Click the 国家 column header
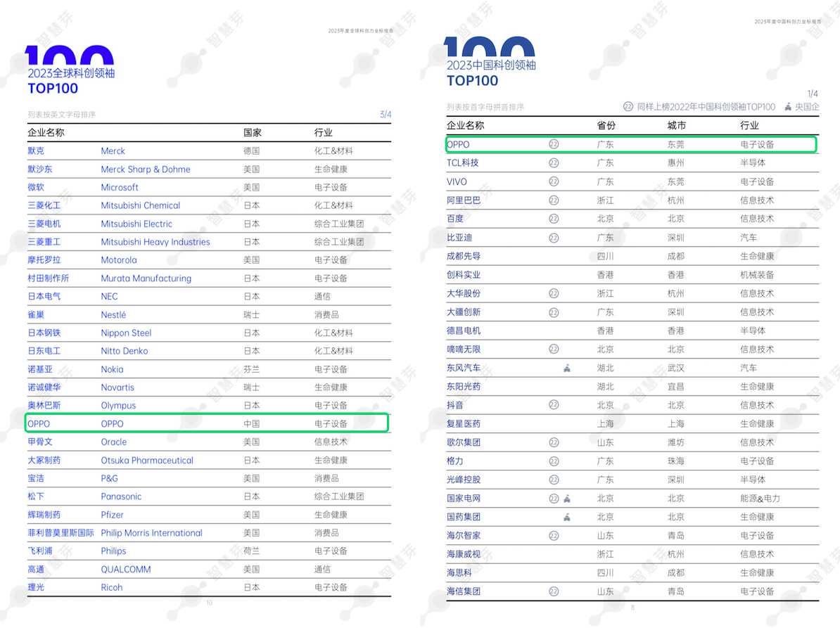Viewport: 840px width, 628px height. 253,132
